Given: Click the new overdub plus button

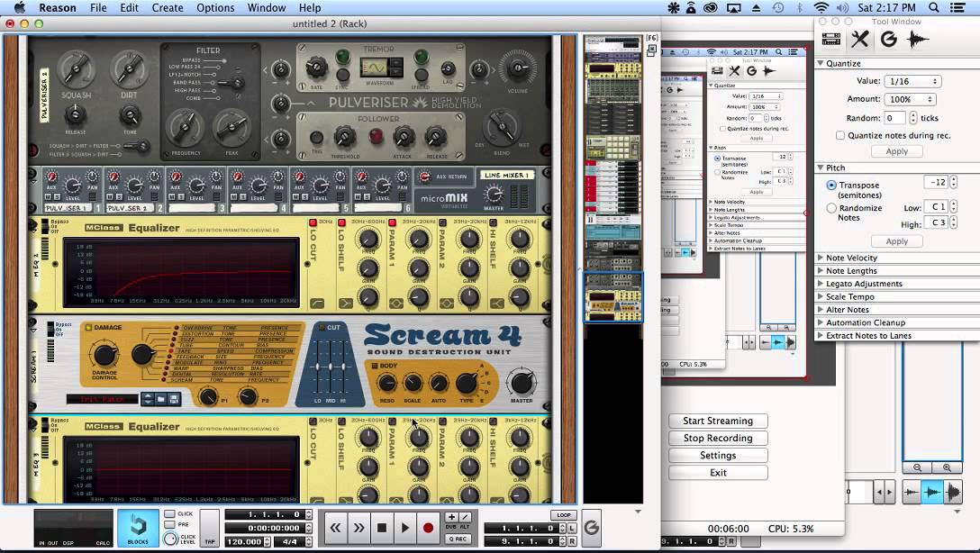Looking at the screenshot, I should pyautogui.click(x=451, y=517).
